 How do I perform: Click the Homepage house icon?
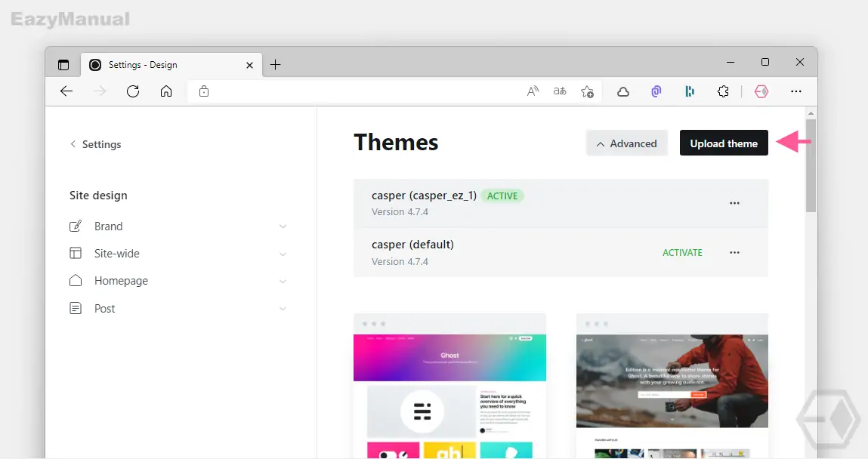pyautogui.click(x=76, y=280)
